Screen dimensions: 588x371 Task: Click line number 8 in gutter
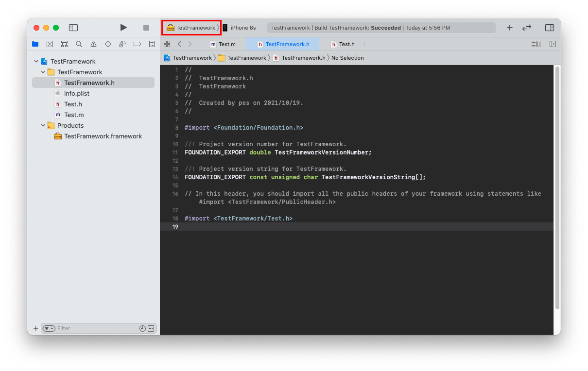(176, 128)
